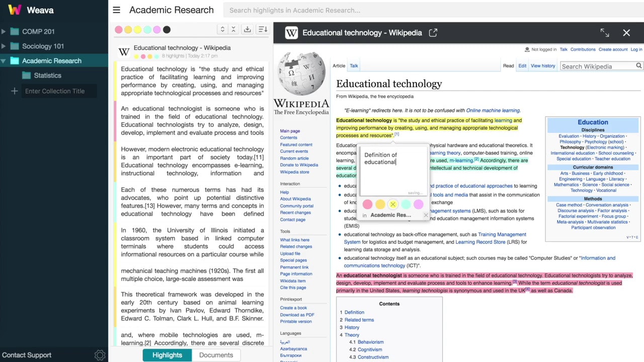Click the Statistics subfolder icon
Screen dimensions: 644x362
point(26,75)
